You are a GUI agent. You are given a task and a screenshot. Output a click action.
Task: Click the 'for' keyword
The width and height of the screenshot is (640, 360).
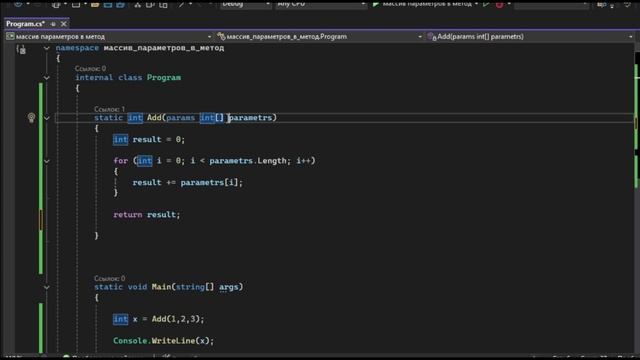click(120, 161)
